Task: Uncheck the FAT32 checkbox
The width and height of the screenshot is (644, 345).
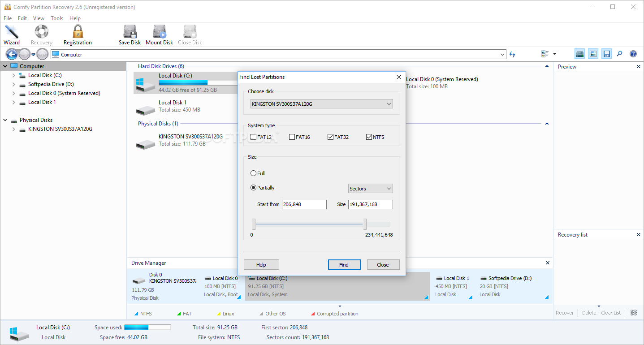Action: point(331,137)
